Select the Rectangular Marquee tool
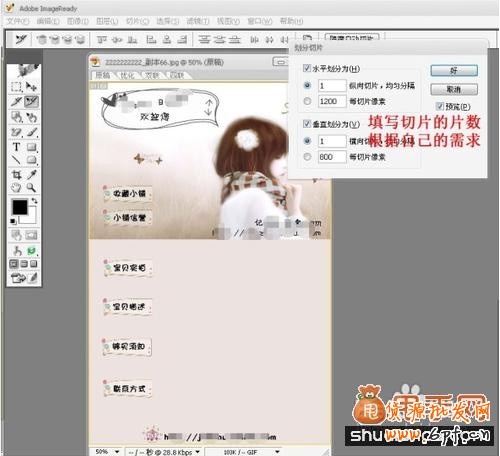Viewport: 500px width, 456px height. [16, 87]
